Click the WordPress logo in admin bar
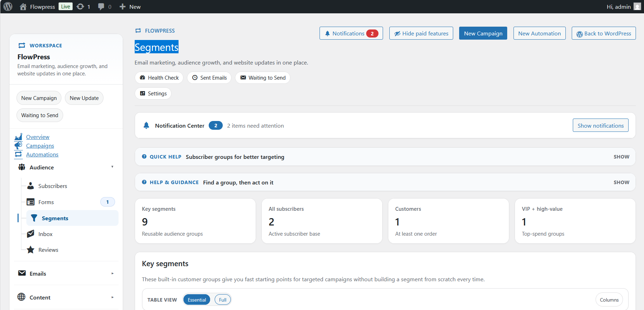Image resolution: width=644 pixels, height=310 pixels. point(8,7)
